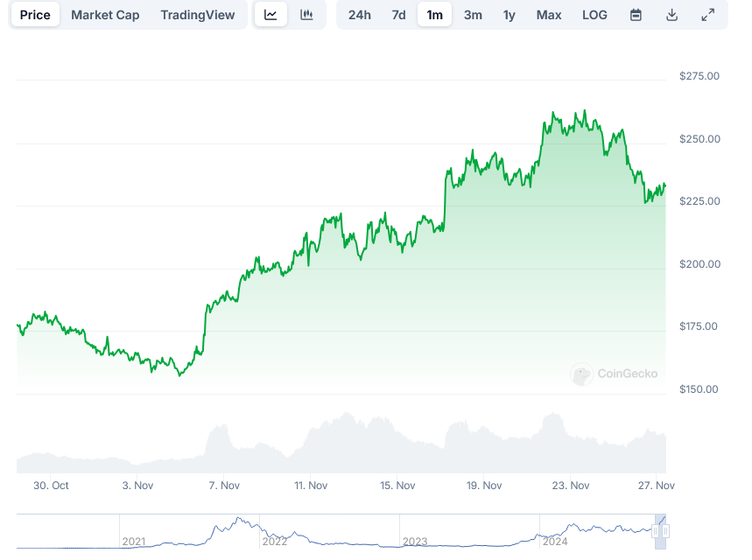752x560 pixels.
Task: Select the 1m time range
Action: 434,15
